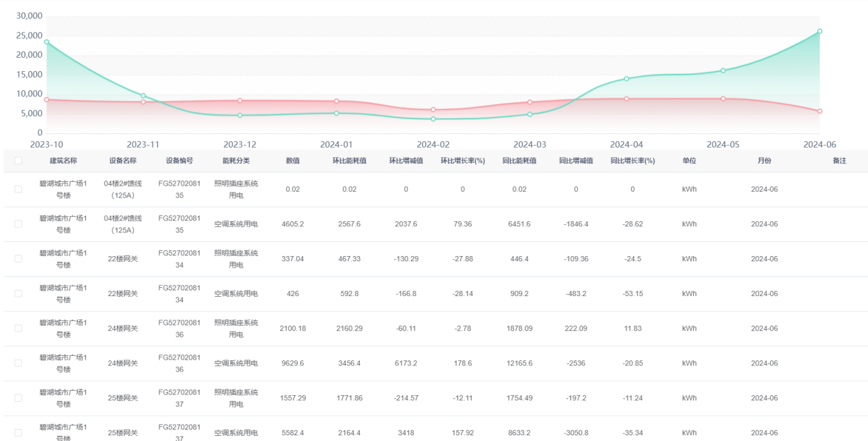Select the 设备编号 column header
The width and height of the screenshot is (868, 441).
pyautogui.click(x=179, y=161)
